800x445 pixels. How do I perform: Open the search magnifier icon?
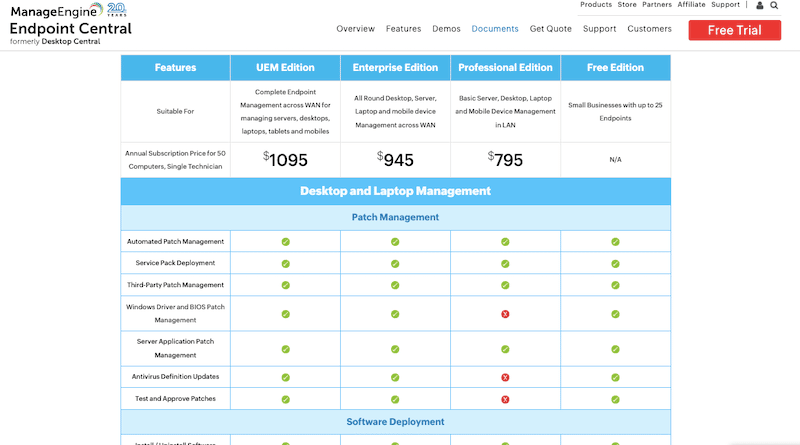point(774,5)
